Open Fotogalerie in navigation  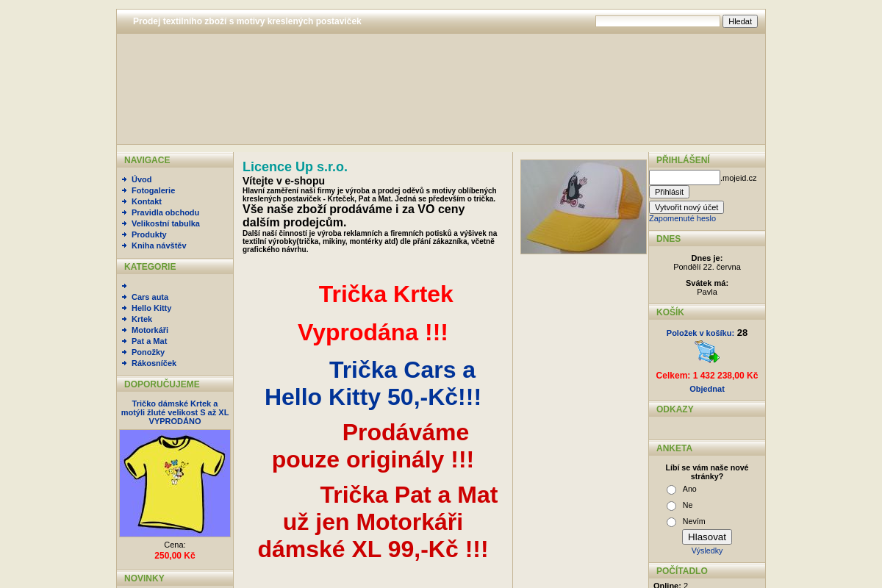153,190
